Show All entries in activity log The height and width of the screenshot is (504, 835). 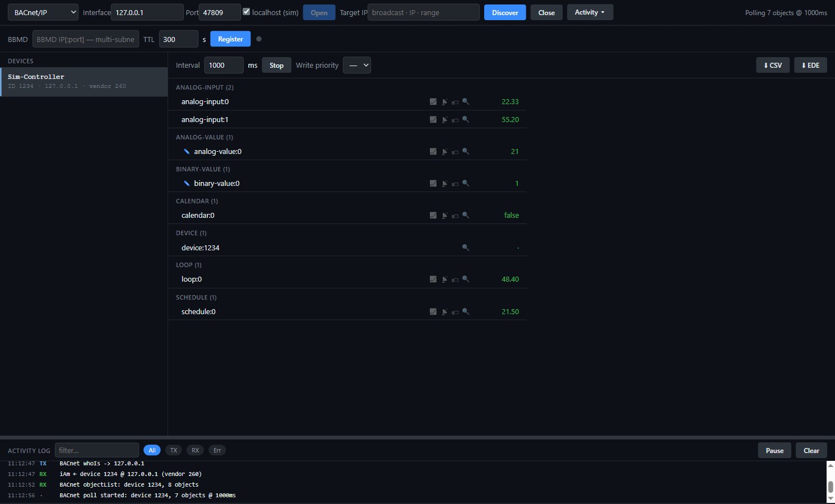point(152,450)
